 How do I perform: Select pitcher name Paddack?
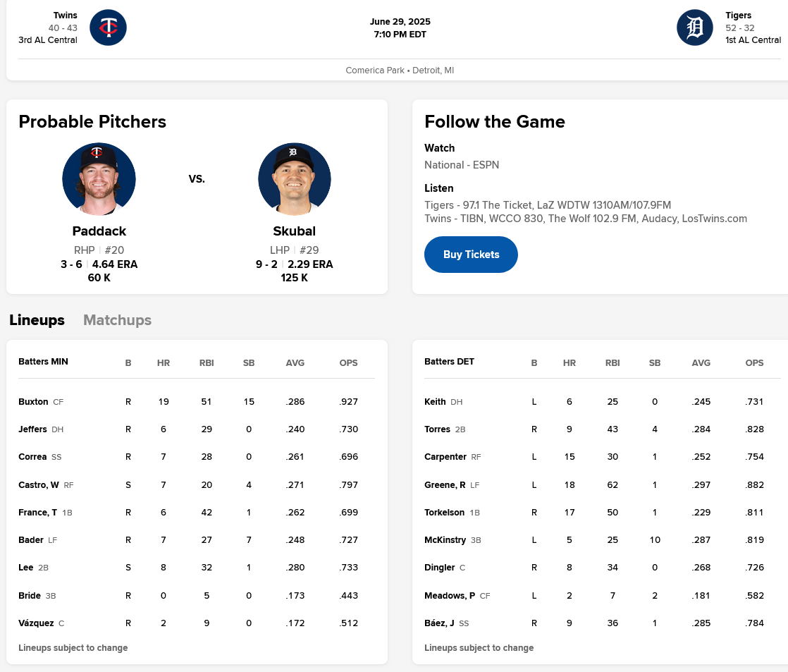click(99, 231)
